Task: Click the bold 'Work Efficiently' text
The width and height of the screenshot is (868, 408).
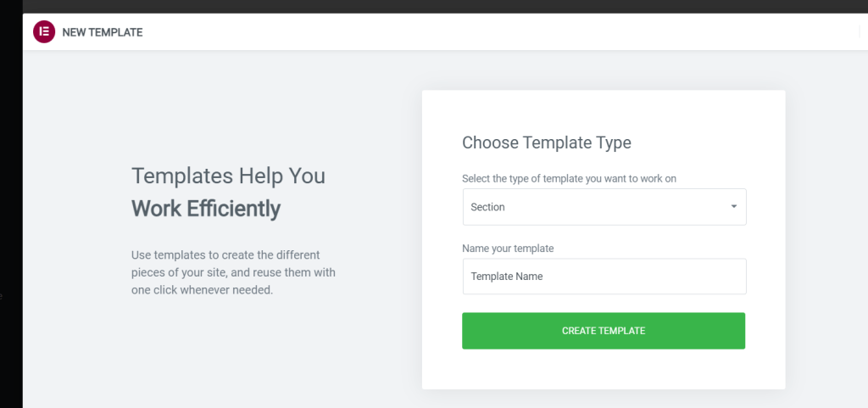Action: click(x=206, y=209)
